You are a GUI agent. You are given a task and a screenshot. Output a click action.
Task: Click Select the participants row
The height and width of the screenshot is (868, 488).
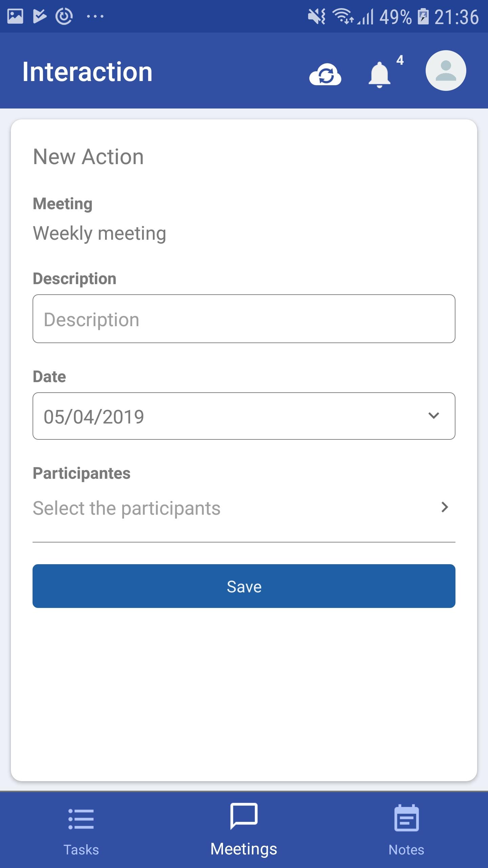[244, 508]
